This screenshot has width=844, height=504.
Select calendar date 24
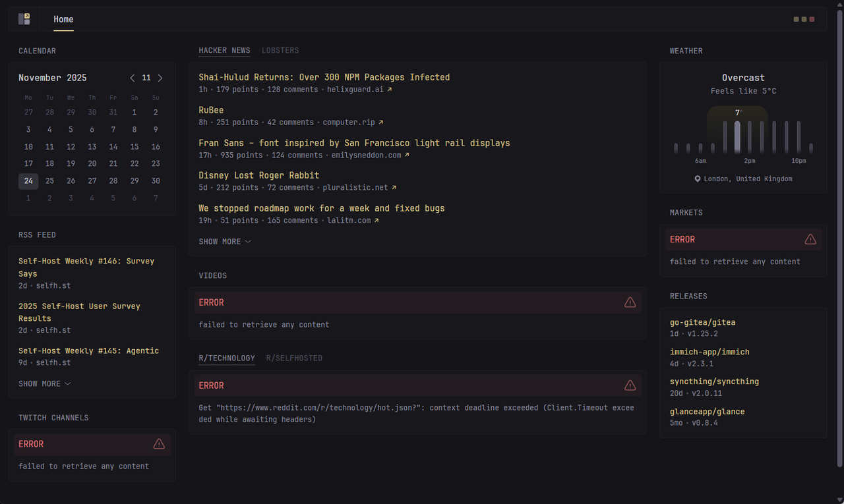[28, 181]
